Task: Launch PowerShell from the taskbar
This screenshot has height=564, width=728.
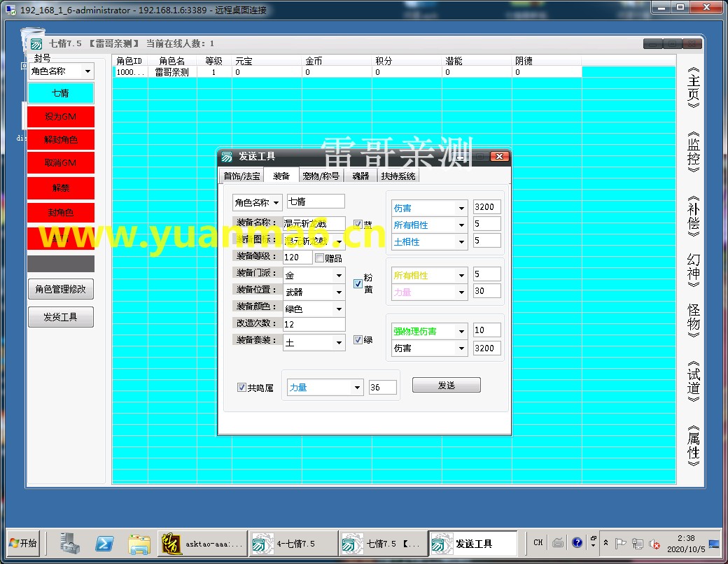Action: 105,543
